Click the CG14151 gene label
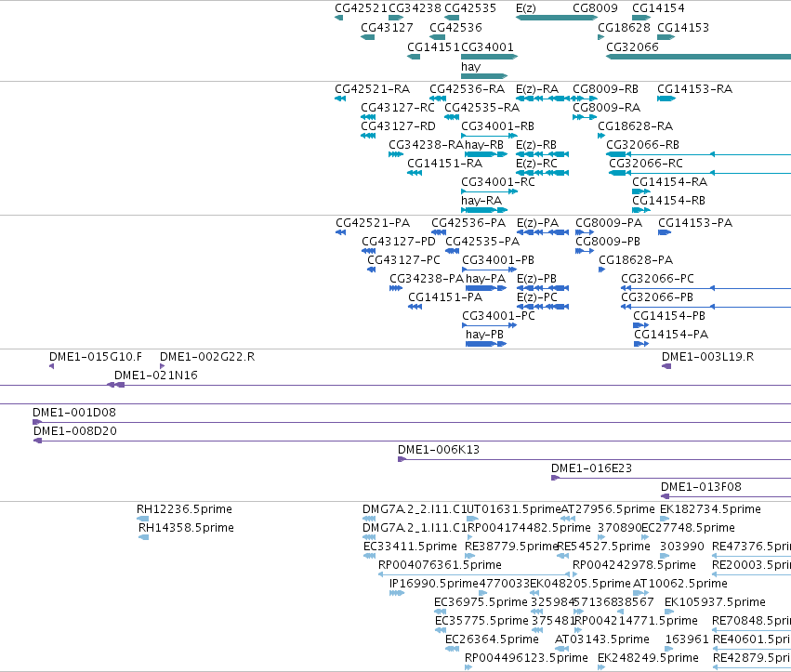 tap(433, 46)
